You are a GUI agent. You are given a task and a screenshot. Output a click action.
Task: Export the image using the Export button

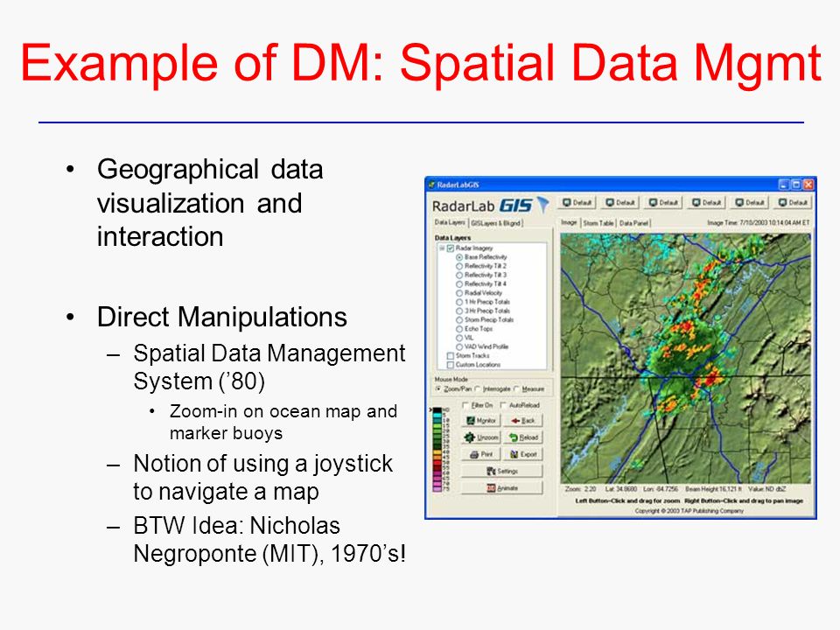click(x=523, y=454)
